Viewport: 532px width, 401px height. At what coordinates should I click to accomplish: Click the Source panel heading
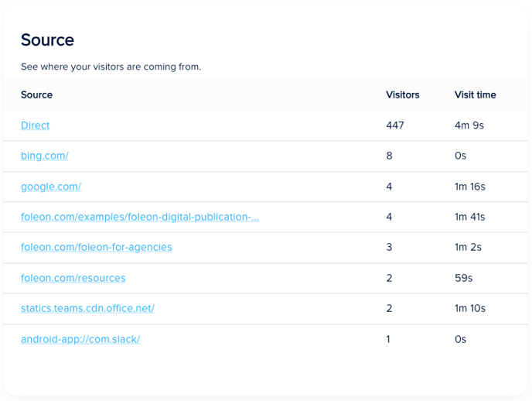[x=47, y=40]
